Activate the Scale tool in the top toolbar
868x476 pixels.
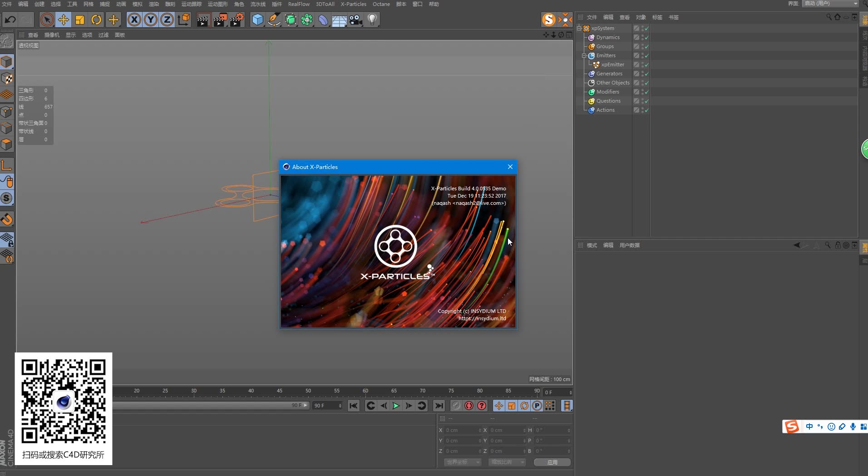(80, 20)
